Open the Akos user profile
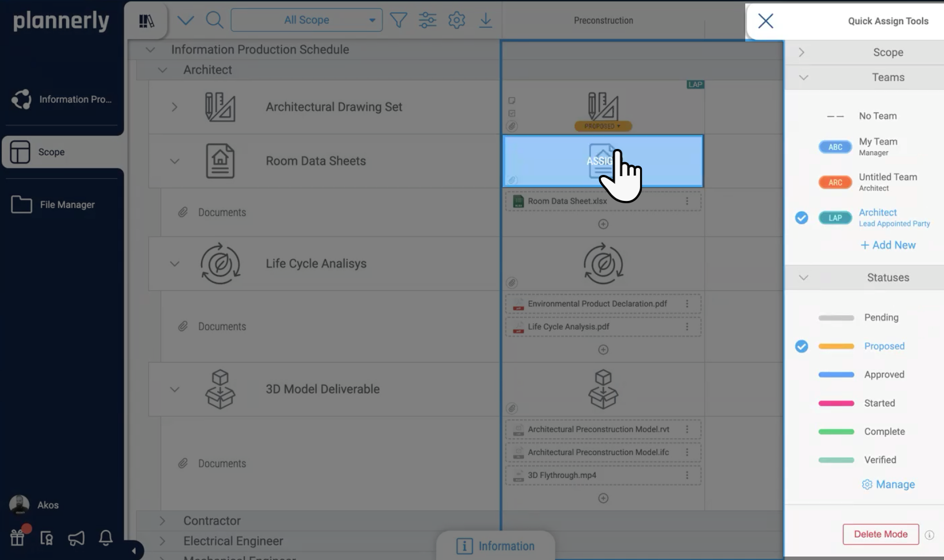This screenshot has width=944, height=560. [x=35, y=505]
